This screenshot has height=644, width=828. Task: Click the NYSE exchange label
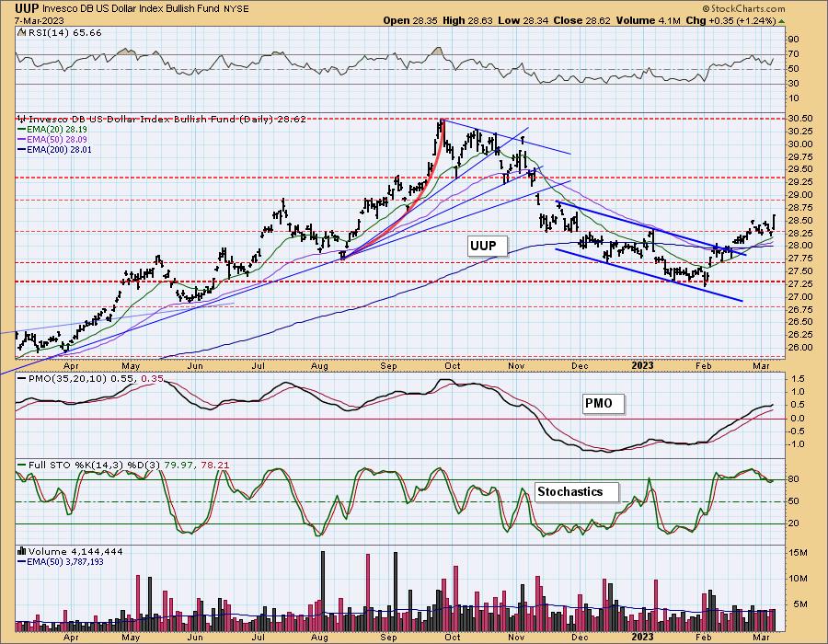tap(236, 8)
